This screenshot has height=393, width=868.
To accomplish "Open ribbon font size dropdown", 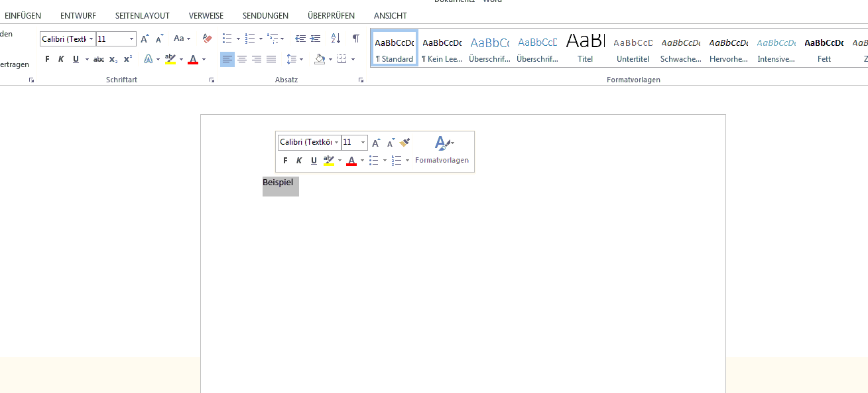I will (131, 39).
